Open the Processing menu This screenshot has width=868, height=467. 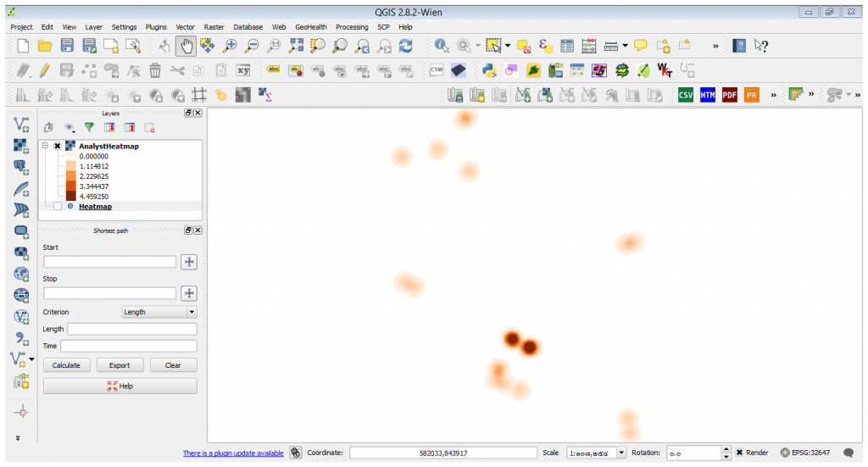352,27
